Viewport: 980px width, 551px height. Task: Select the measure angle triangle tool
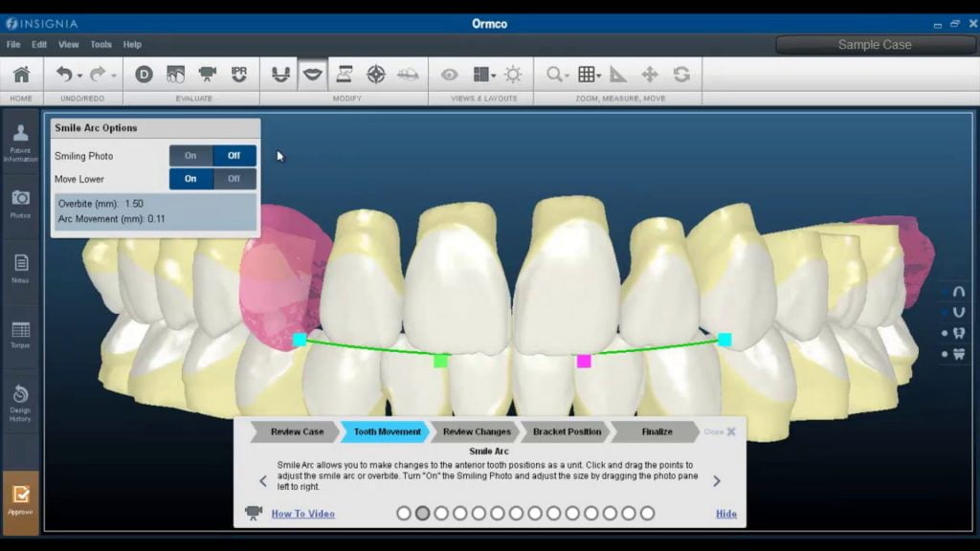618,75
